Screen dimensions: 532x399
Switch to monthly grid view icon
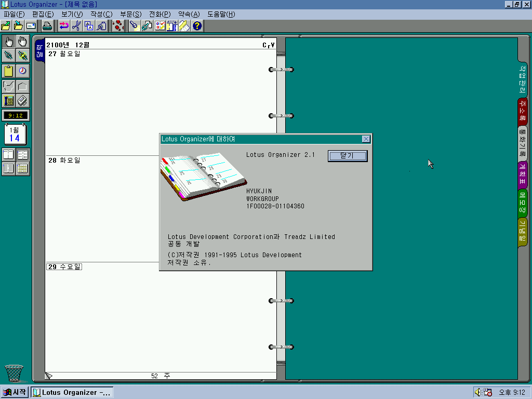point(22,169)
